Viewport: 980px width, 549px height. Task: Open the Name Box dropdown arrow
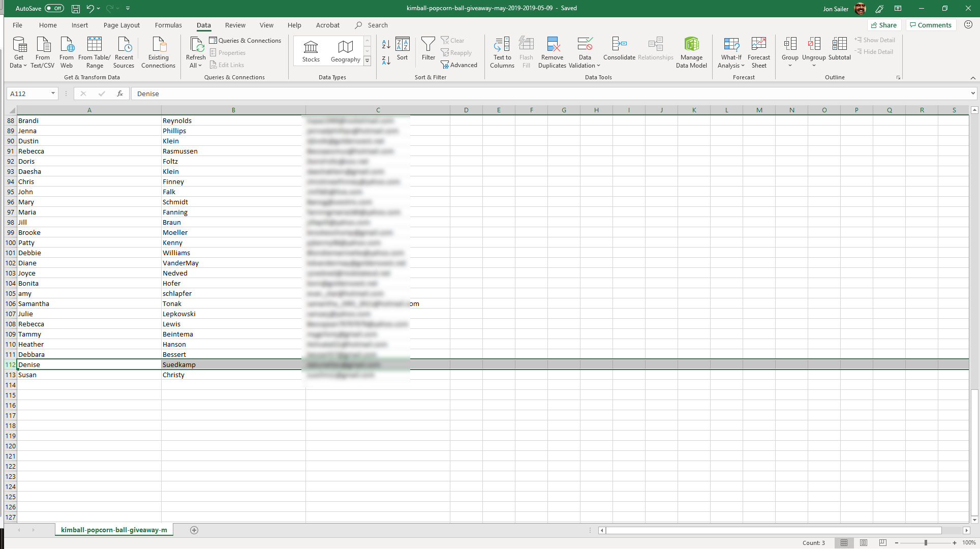pos(53,94)
